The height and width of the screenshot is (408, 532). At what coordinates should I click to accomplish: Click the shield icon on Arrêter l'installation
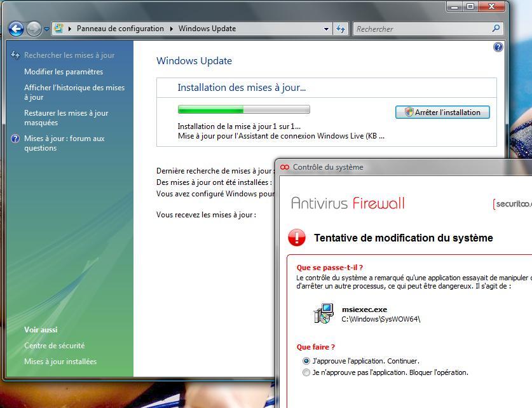[x=409, y=112]
